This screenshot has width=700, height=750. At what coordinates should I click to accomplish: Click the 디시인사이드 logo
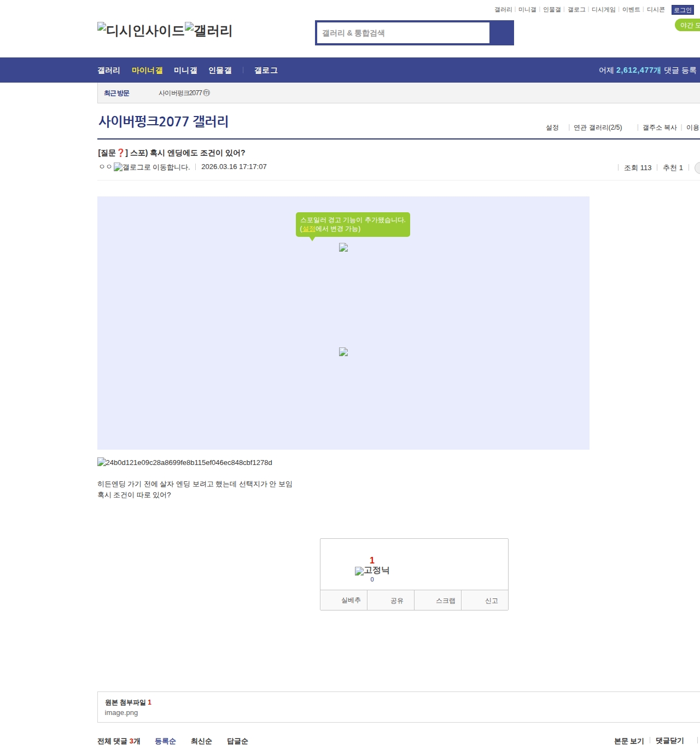pyautogui.click(x=140, y=30)
